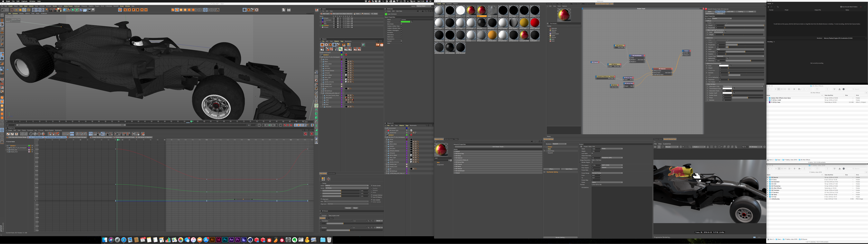Open the HDTV (16:9) film aspect dropdown
868x244 pixels.
pyautogui.click(x=612, y=165)
